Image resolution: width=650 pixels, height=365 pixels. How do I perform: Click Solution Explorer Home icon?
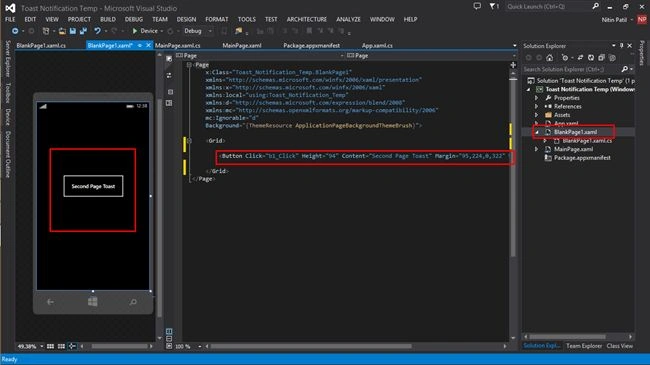point(549,58)
